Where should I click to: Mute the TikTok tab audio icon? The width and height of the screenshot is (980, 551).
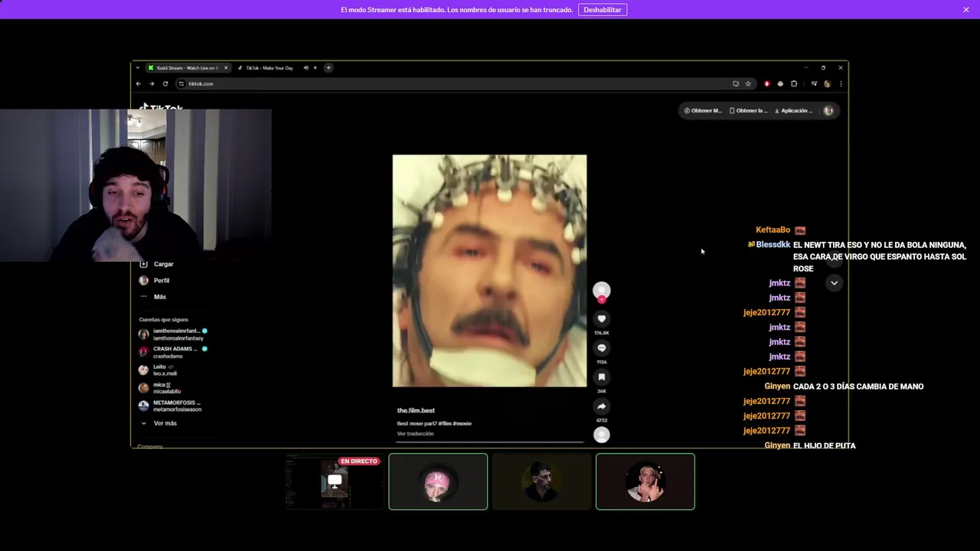(305, 67)
